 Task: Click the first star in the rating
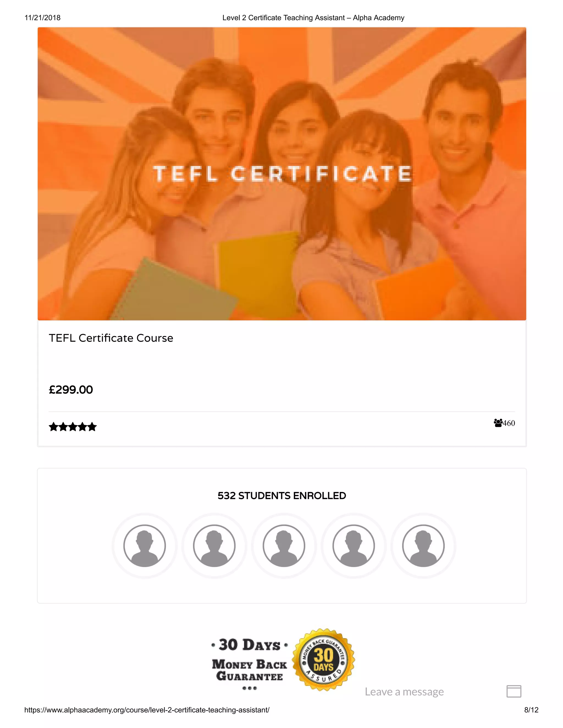[x=53, y=427]
